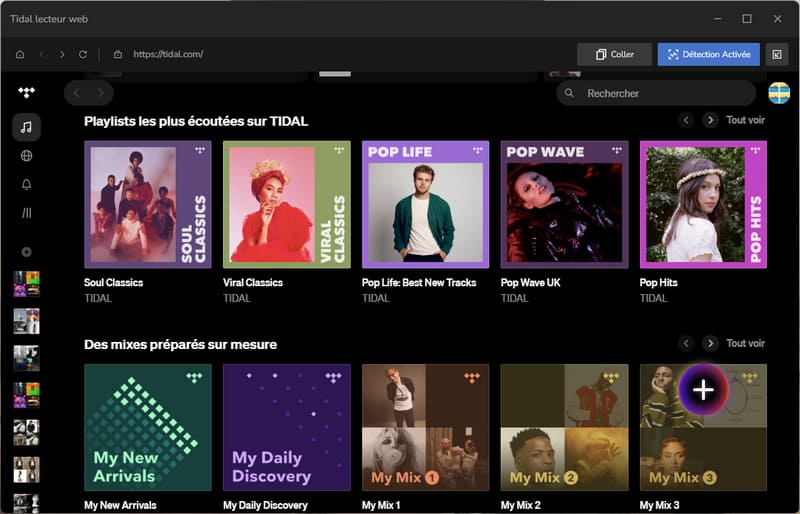800x514 pixels.
Task: Open the Pop Life playlist cover
Action: point(426,205)
